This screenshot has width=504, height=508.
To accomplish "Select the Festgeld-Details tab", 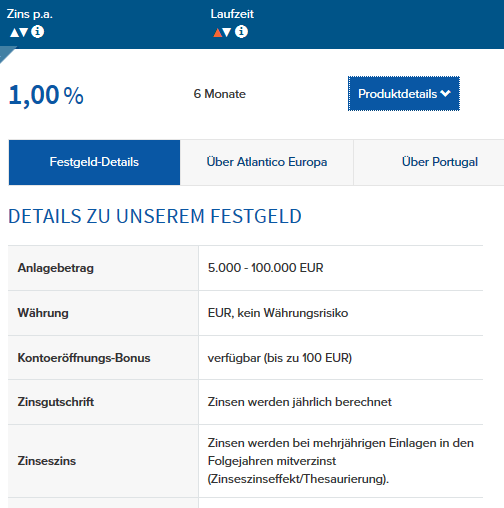I will coord(94,162).
